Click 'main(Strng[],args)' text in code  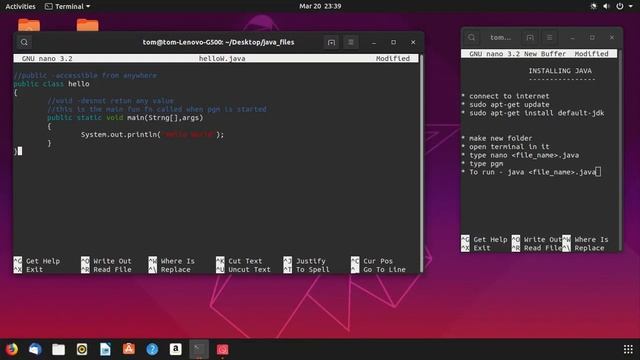click(x=165, y=118)
